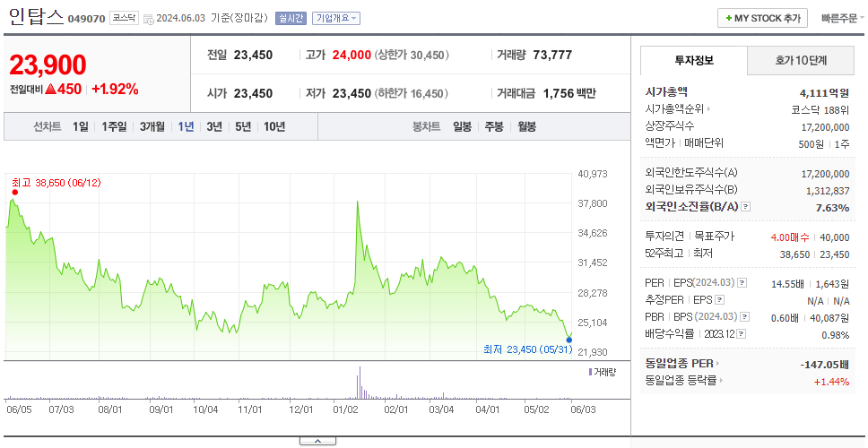The height and width of the screenshot is (448, 868).
Task: Show the 월봉 candle chart
Action: coord(527,126)
